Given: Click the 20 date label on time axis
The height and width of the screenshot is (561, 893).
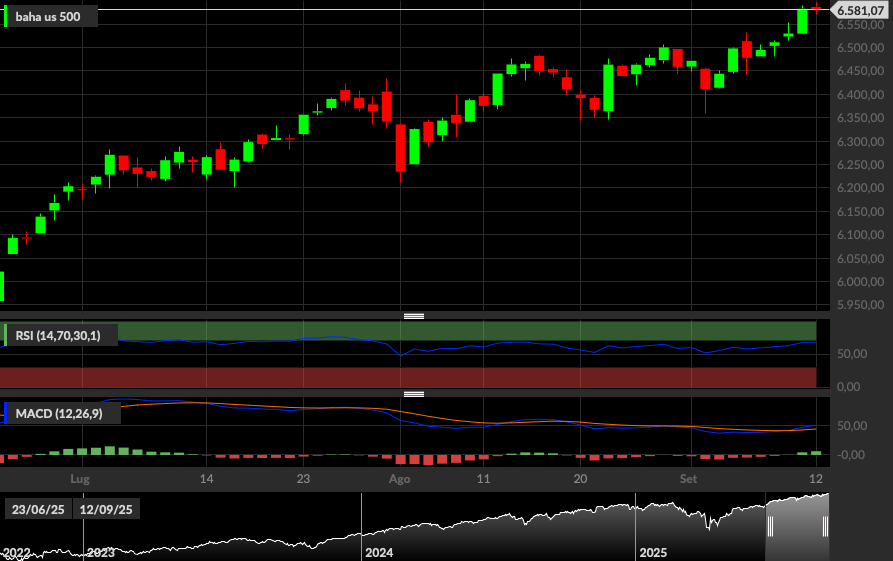Looking at the screenshot, I should tap(580, 479).
